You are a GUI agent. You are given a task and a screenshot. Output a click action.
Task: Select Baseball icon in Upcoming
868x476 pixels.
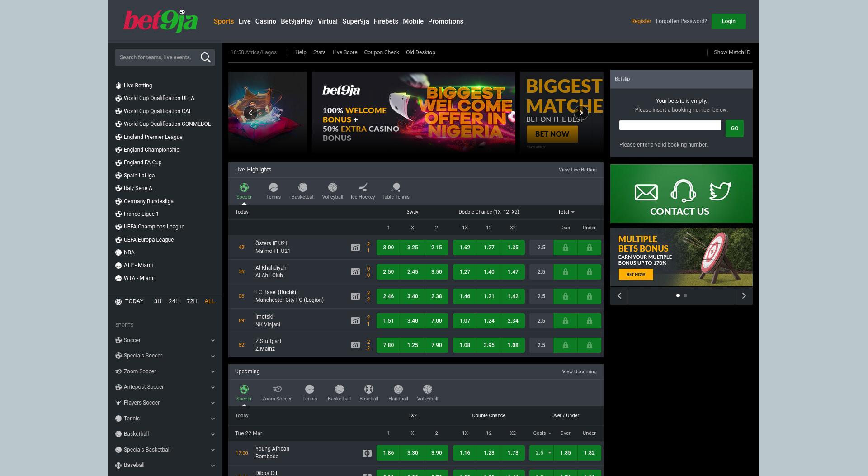(369, 389)
